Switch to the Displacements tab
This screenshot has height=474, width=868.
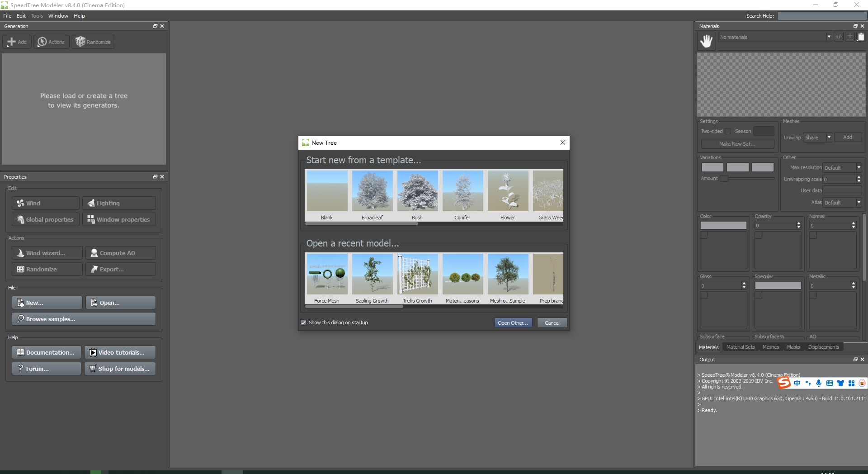[x=824, y=347]
